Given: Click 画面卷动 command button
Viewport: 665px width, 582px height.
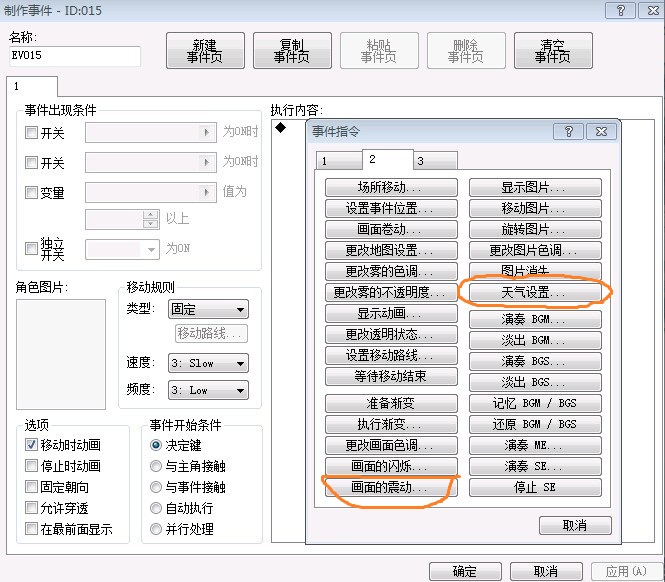Looking at the screenshot, I should [x=391, y=229].
